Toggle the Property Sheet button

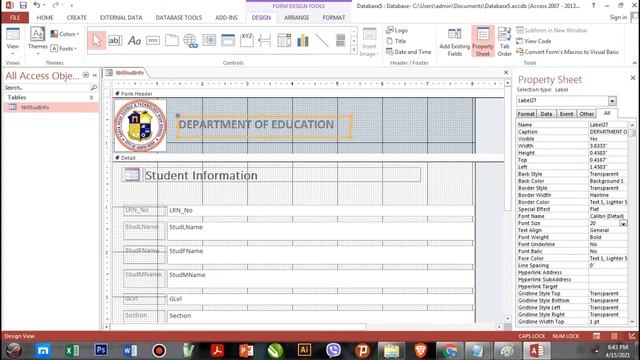click(483, 42)
